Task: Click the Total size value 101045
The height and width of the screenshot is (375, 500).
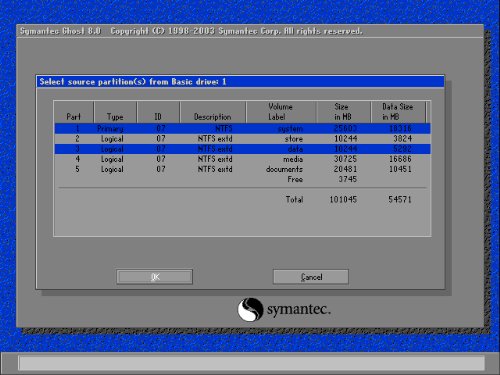Action: point(343,199)
